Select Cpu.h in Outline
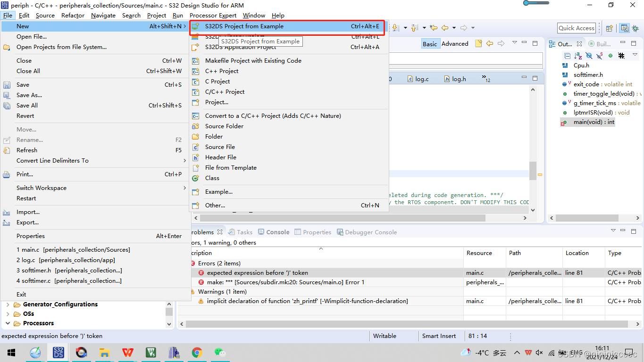644x362 pixels. tap(581, 65)
